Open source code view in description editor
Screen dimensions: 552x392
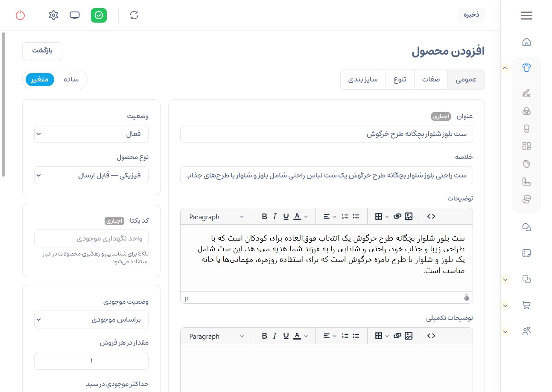[431, 217]
